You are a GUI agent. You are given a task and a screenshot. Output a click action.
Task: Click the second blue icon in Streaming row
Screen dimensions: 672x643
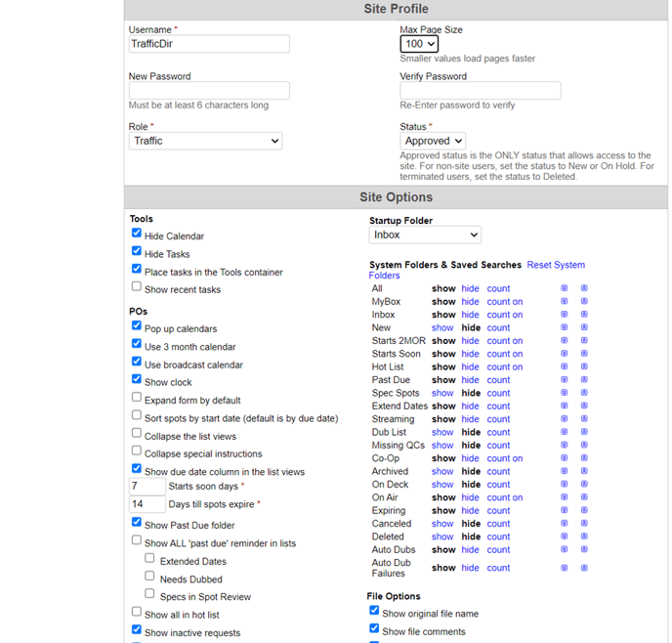point(584,419)
